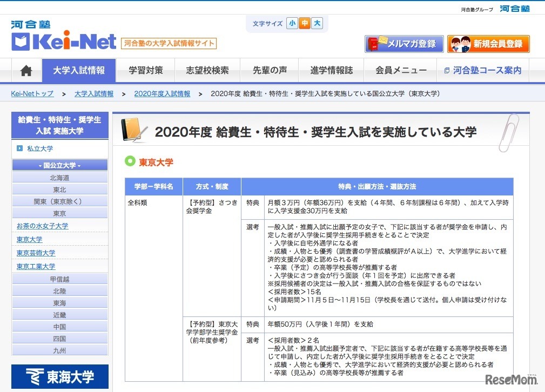Click the 方式・制度 column header
The height and width of the screenshot is (392, 545).
(x=212, y=187)
